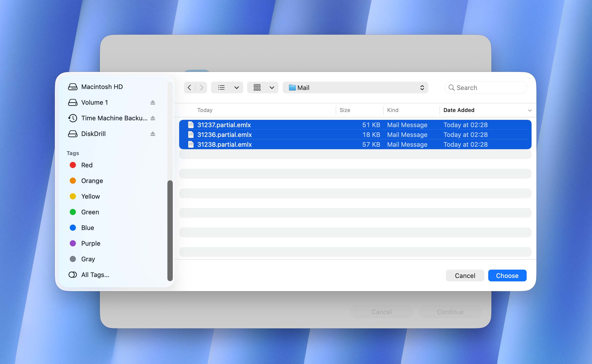Open the DiskDrill volume

(94, 134)
